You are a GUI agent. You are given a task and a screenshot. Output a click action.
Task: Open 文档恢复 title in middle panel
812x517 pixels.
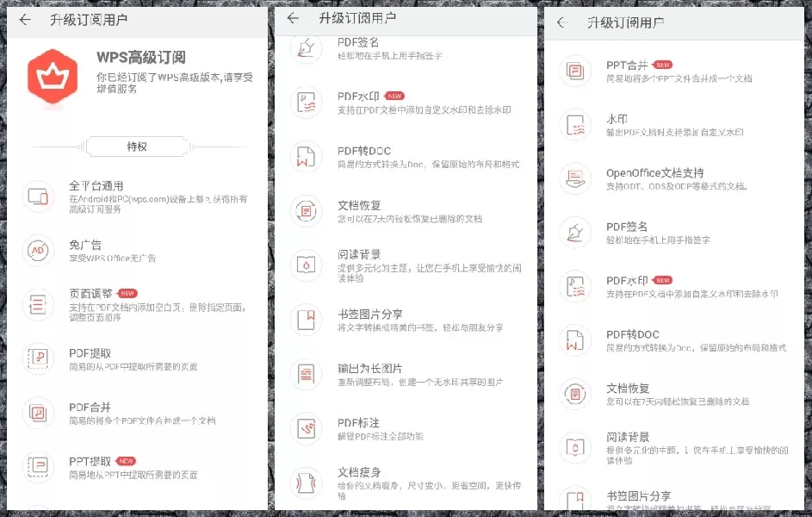coord(359,205)
